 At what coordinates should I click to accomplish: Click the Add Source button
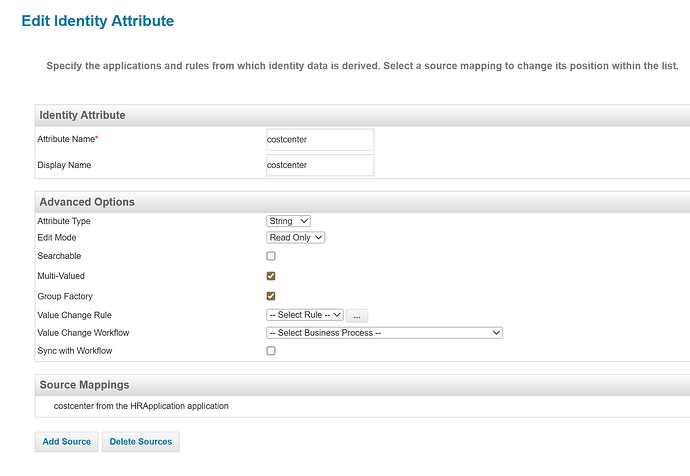pos(67,441)
